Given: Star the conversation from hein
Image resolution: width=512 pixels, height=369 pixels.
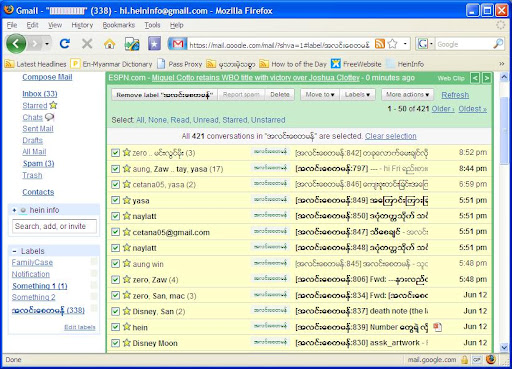Looking at the screenshot, I should click(127, 327).
